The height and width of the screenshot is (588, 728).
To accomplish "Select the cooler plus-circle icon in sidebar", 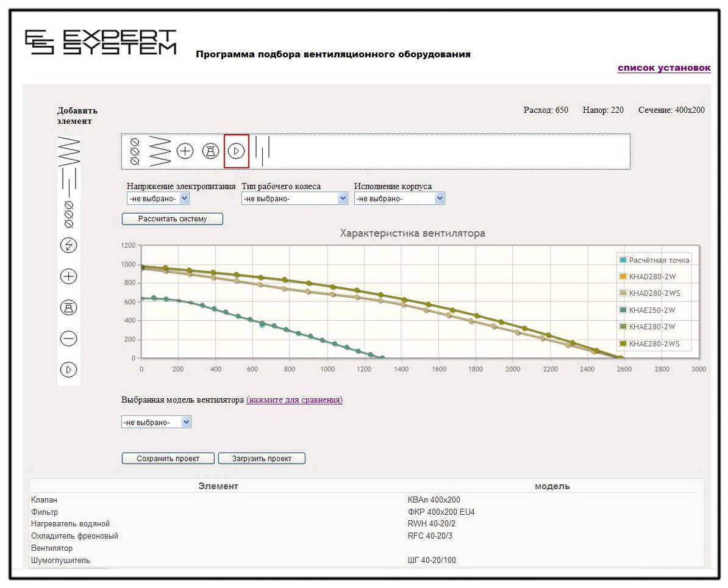I will tap(68, 276).
